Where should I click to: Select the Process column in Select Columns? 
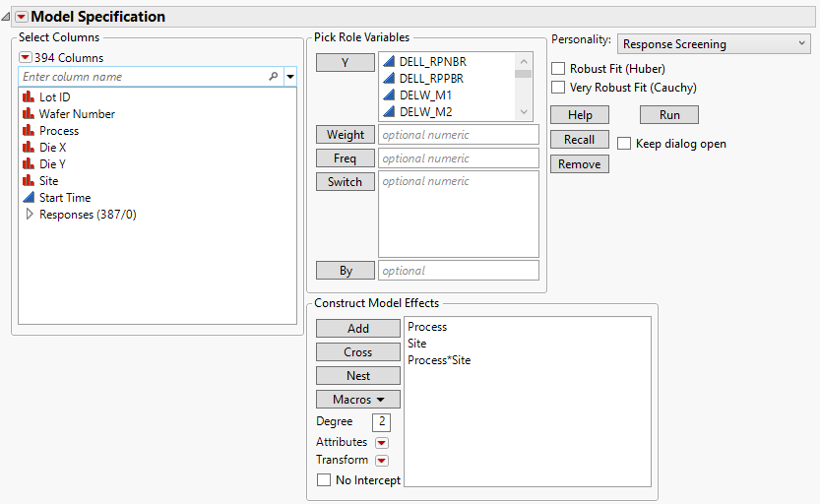(59, 131)
